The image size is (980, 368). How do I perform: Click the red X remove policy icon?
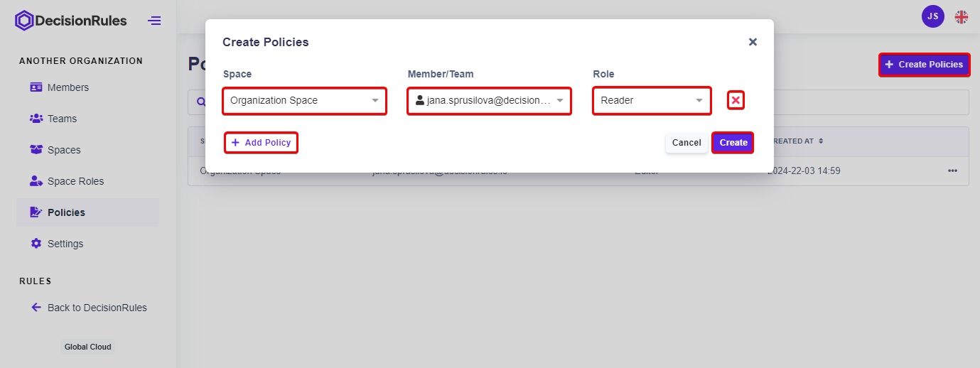(x=736, y=101)
